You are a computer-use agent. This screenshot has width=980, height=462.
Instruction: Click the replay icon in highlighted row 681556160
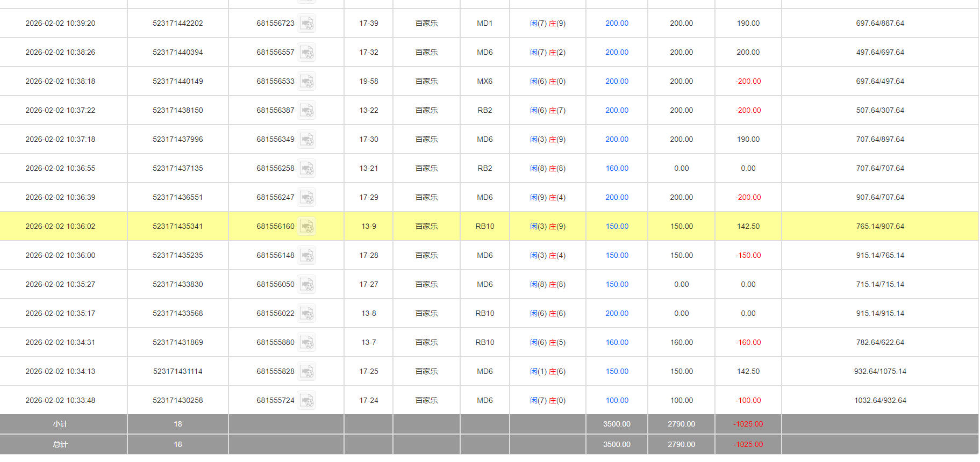pyautogui.click(x=306, y=227)
